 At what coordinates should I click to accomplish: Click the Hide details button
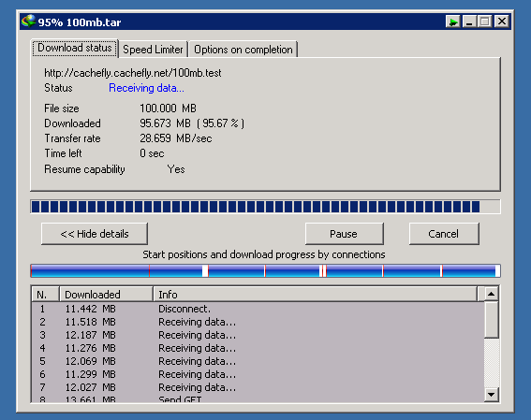pos(95,234)
